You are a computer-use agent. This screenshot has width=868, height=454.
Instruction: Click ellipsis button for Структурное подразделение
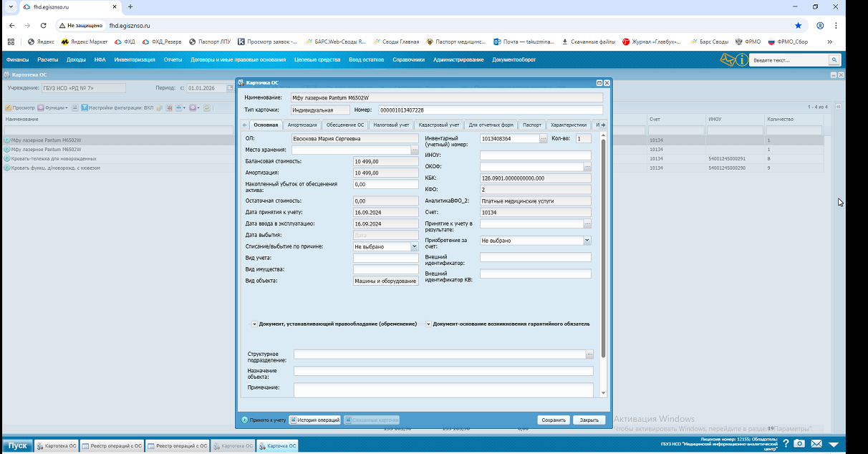click(589, 354)
